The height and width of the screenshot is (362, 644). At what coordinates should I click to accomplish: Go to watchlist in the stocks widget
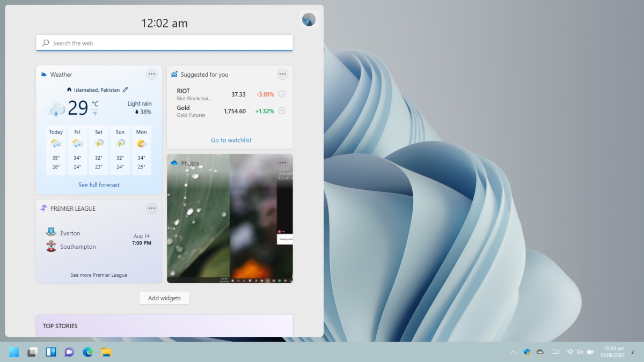230,140
